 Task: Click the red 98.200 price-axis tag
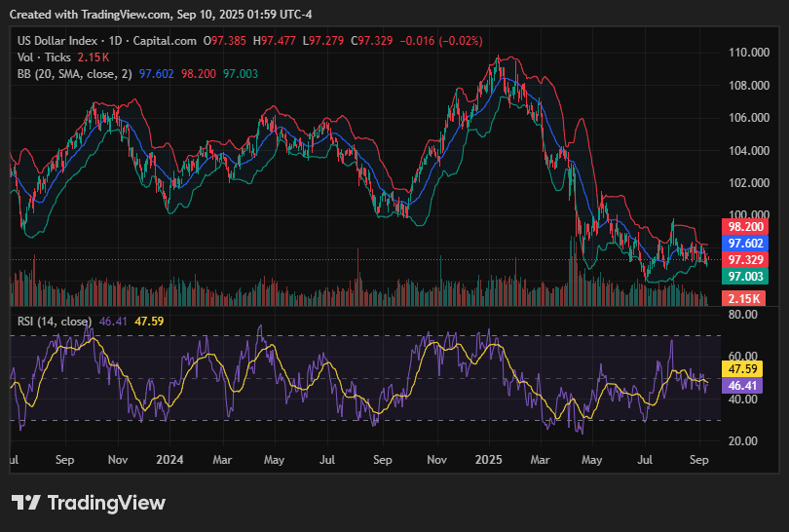point(745,226)
